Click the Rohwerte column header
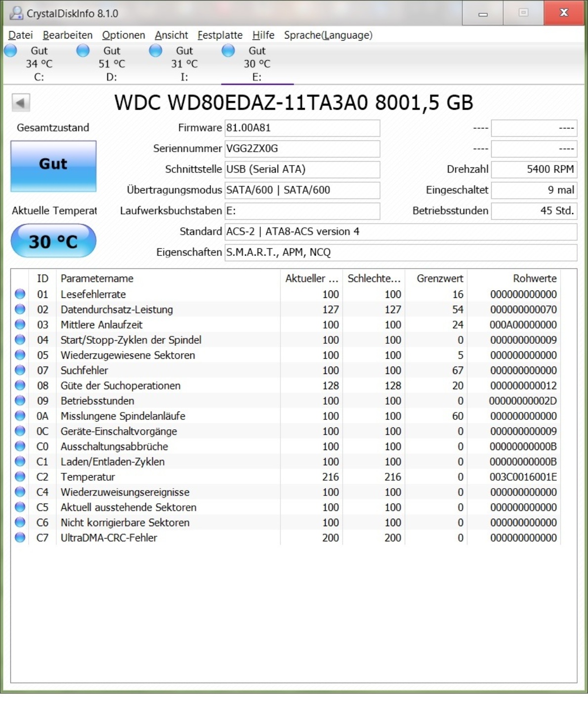The width and height of the screenshot is (588, 702). click(x=514, y=278)
